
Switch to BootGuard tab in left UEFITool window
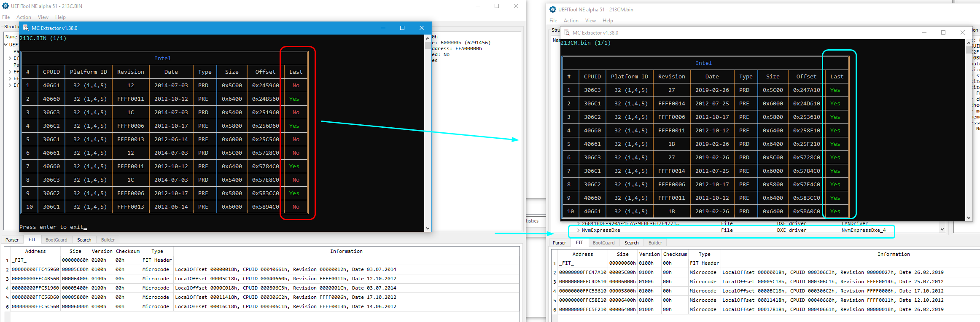click(56, 240)
